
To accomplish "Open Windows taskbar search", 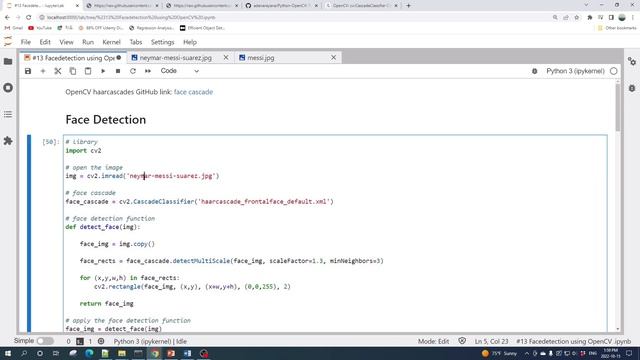I will point(24,353).
